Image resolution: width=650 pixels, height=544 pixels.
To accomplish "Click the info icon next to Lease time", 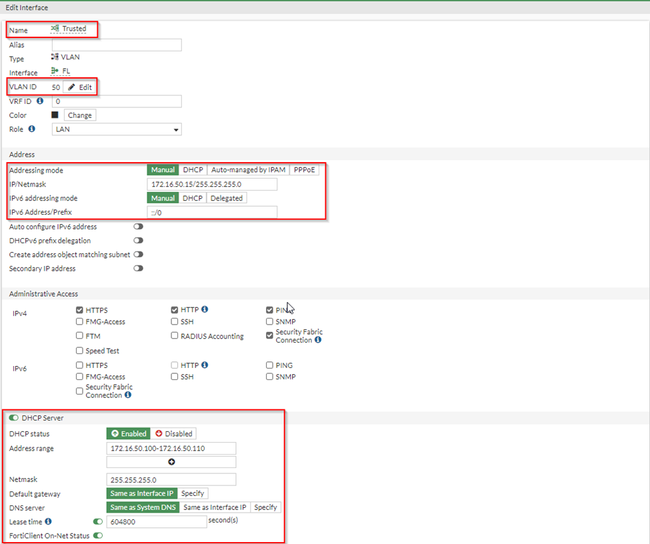I will [x=48, y=522].
